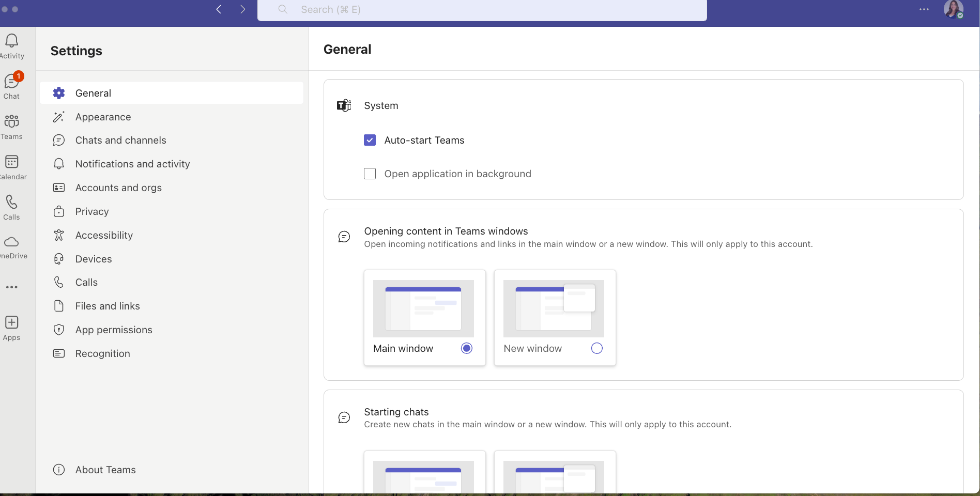Open the profile avatar picture
The height and width of the screenshot is (496, 980).
point(953,9)
